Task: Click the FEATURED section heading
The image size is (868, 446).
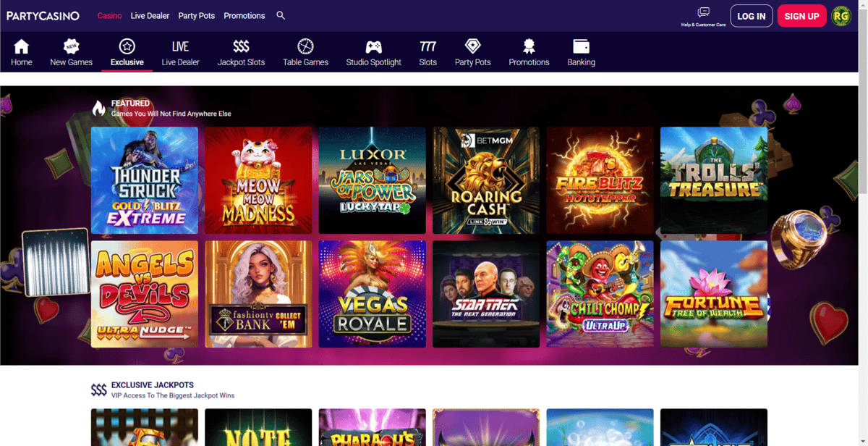Action: point(131,104)
